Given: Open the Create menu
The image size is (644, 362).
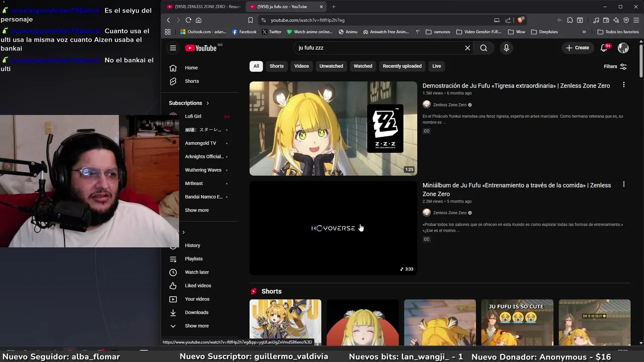Looking at the screenshot, I should click(577, 48).
